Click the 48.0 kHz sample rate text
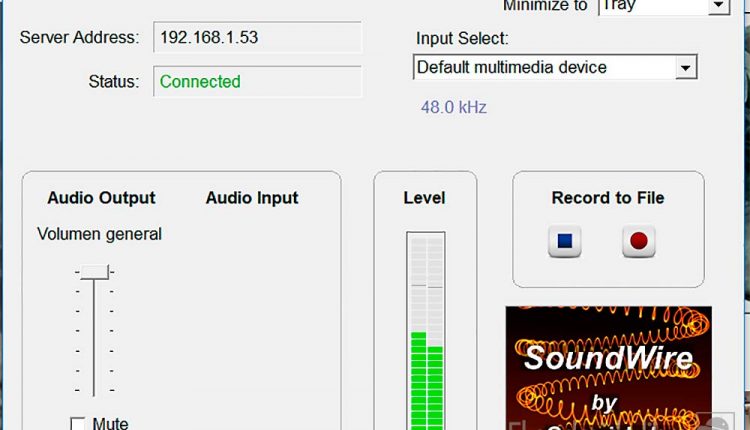The image size is (750, 430). click(x=453, y=106)
